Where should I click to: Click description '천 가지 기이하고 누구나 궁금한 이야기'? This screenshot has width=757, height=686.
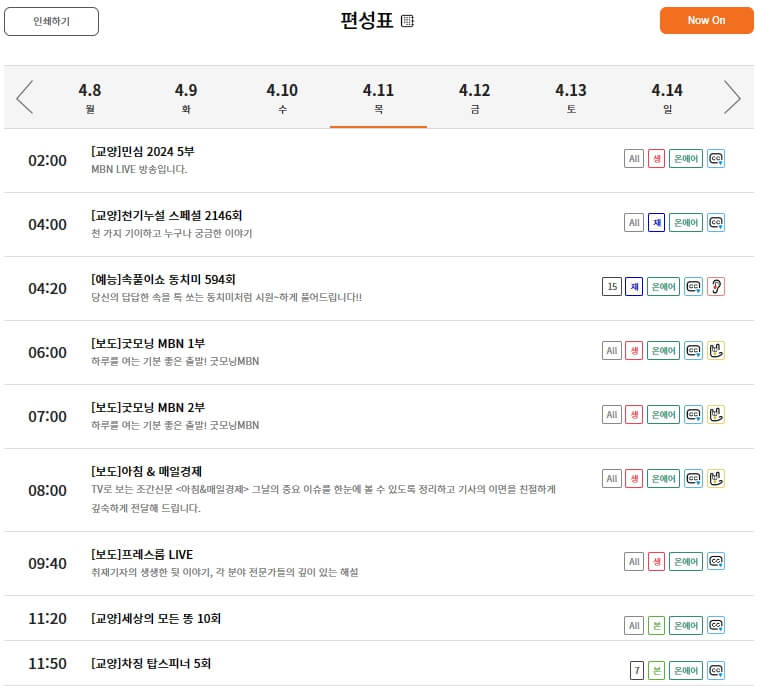pos(171,234)
